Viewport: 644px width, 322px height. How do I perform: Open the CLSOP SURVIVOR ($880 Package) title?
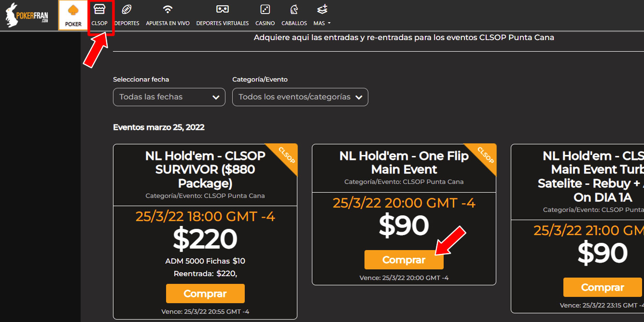click(205, 169)
